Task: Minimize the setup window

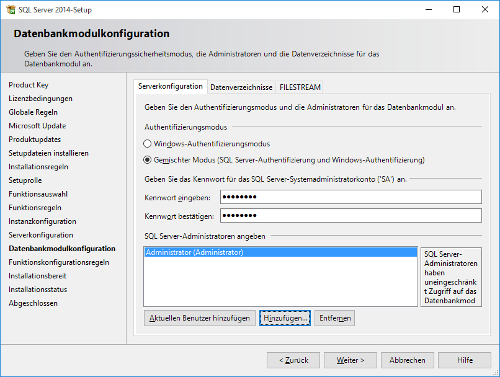Action: (429, 10)
